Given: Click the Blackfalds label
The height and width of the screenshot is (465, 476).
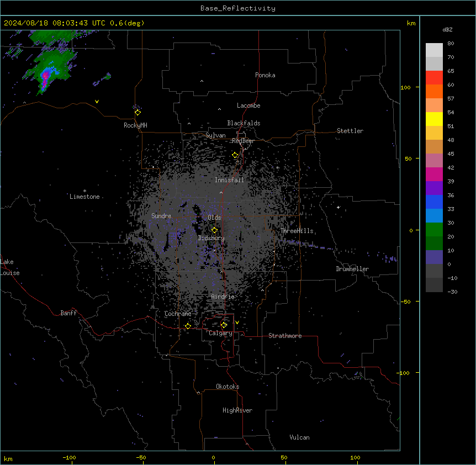Looking at the screenshot, I should click(x=244, y=123).
